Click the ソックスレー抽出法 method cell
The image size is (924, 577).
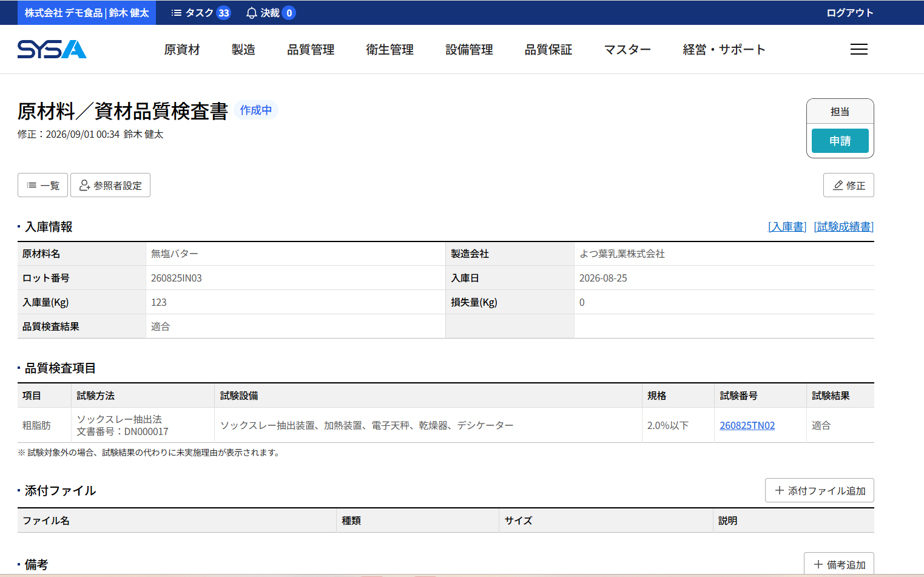point(143,425)
